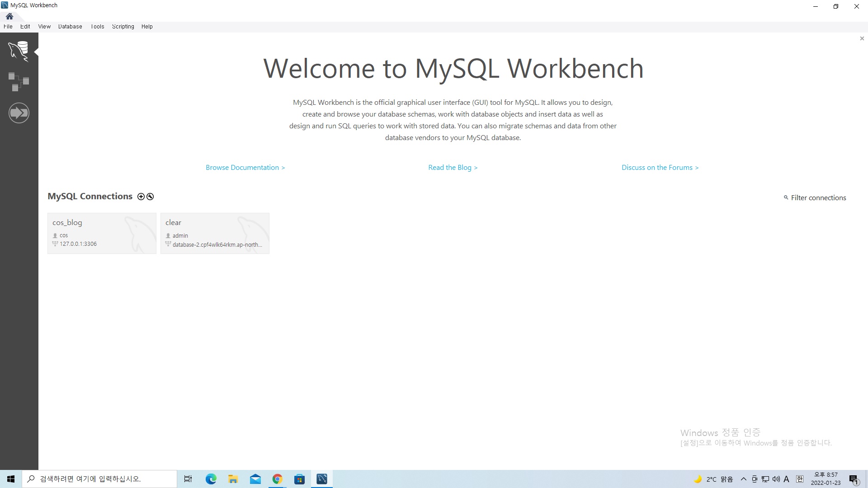The image size is (868, 488).
Task: Follow the Discuss on the Forums link
Action: pyautogui.click(x=660, y=168)
